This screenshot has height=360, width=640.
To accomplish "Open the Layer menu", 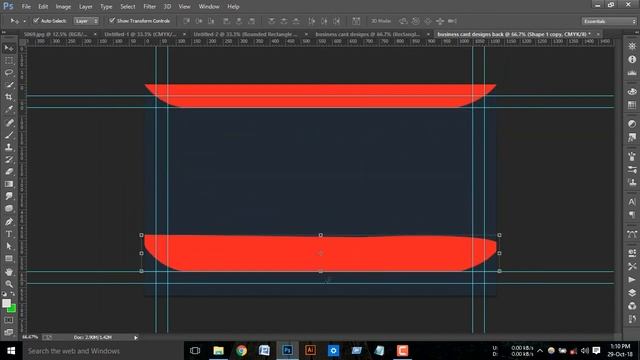I will 85,7.
